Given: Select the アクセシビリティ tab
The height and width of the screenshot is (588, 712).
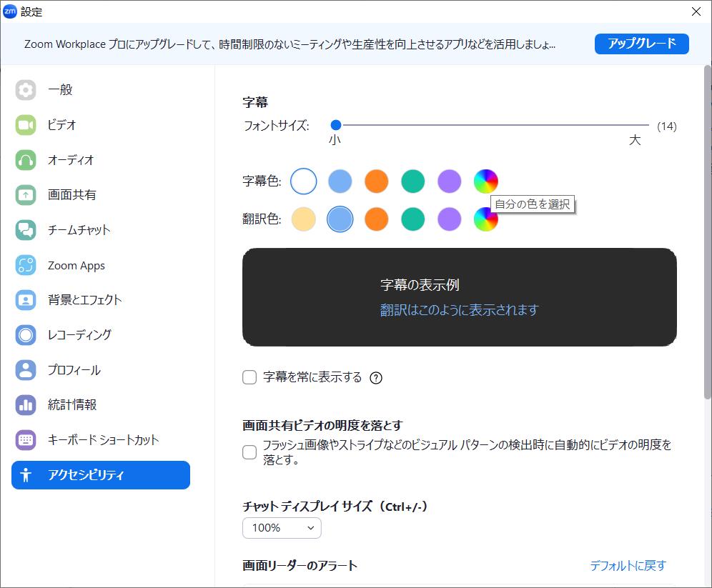Looking at the screenshot, I should coord(101,475).
